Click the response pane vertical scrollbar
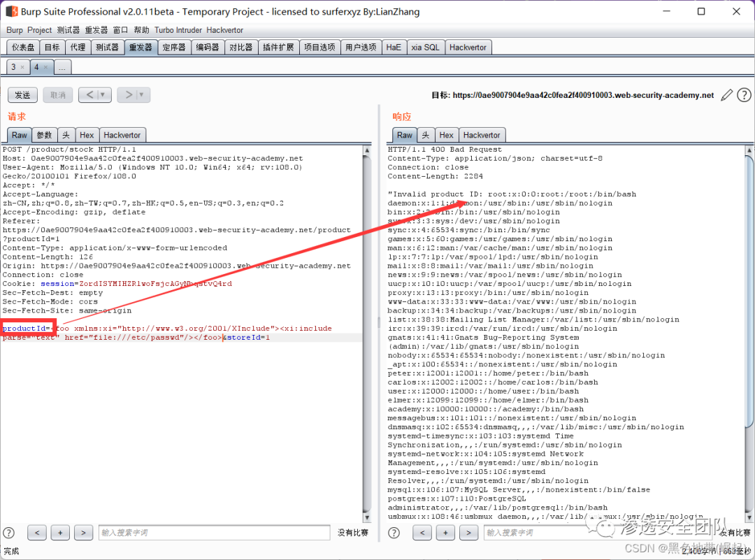This screenshot has height=560, width=755. [x=749, y=333]
